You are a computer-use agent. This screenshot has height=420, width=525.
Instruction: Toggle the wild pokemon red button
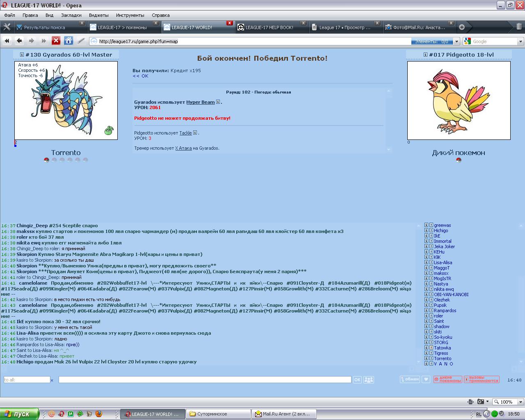coord(447,379)
